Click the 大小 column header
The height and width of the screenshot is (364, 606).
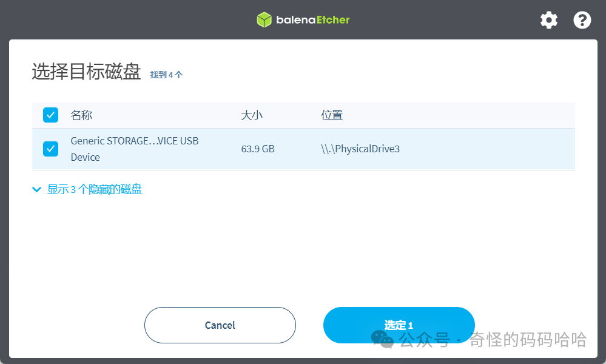coord(252,115)
